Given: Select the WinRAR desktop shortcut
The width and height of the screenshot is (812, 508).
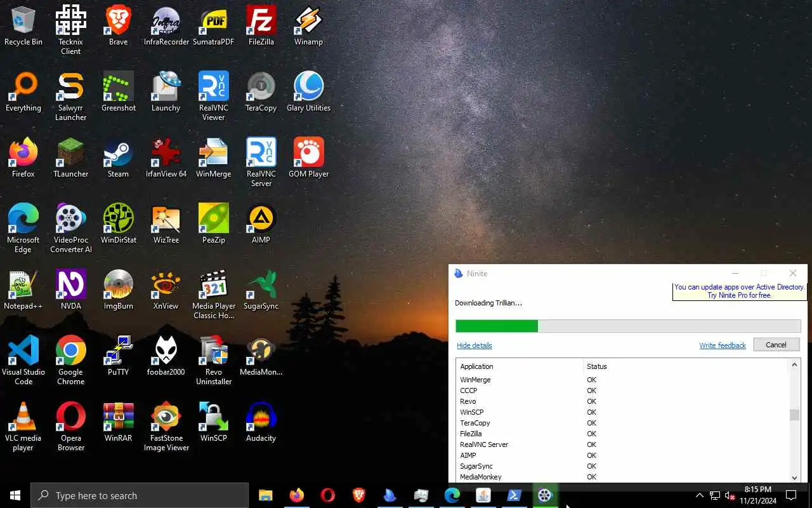Looking at the screenshot, I should click(x=119, y=423).
